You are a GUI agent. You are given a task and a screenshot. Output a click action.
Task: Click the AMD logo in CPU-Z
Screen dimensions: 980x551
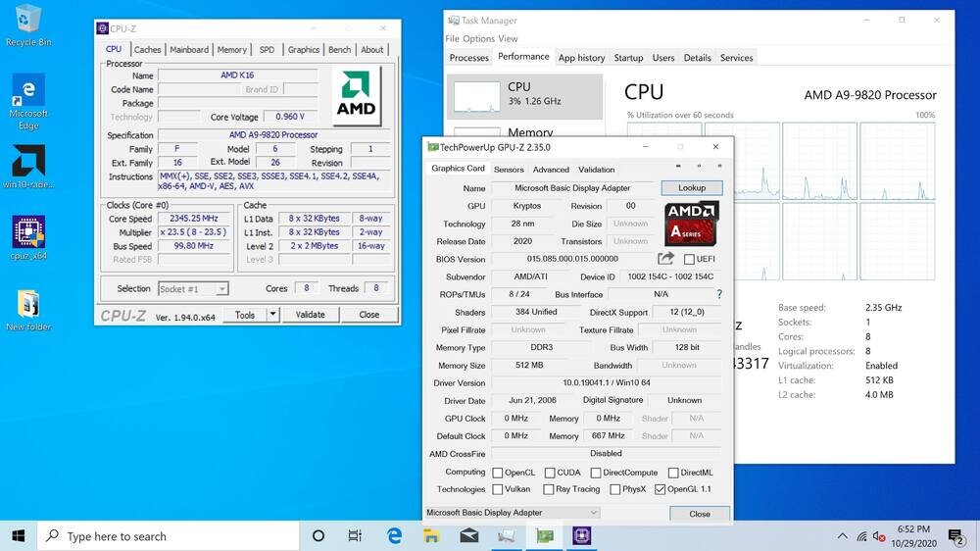click(x=357, y=96)
